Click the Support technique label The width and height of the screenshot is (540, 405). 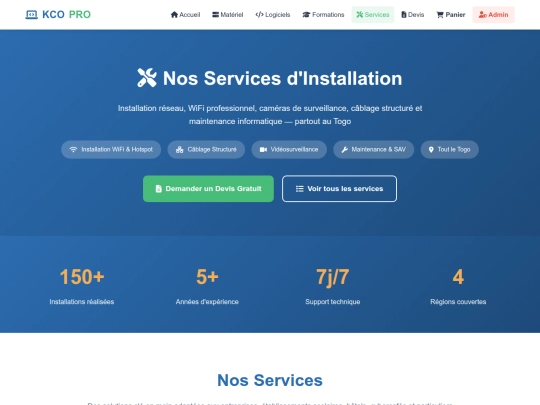(333, 302)
